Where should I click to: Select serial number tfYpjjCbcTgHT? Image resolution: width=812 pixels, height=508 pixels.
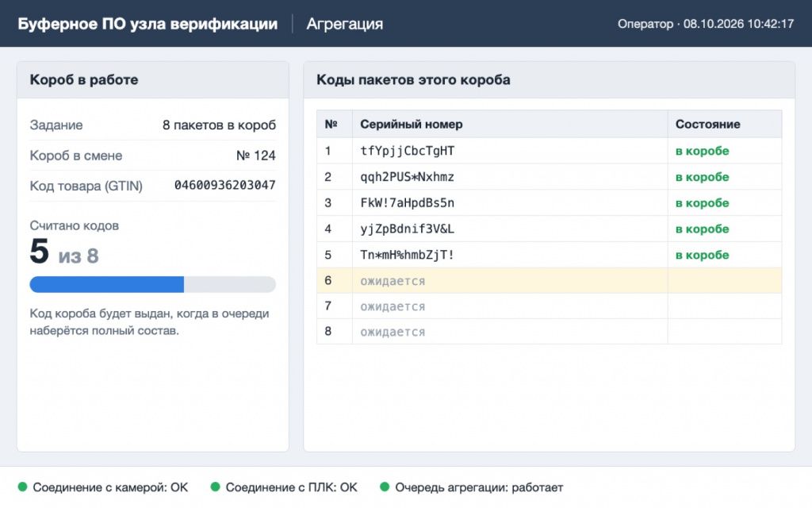pyautogui.click(x=407, y=151)
